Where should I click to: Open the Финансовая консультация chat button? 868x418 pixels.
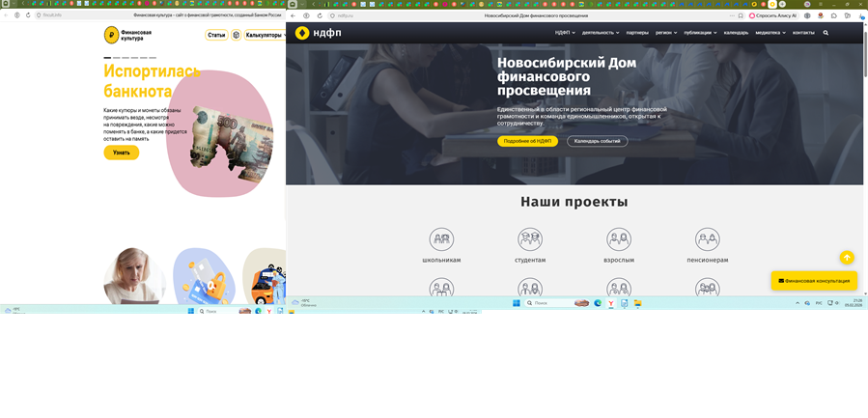click(814, 281)
